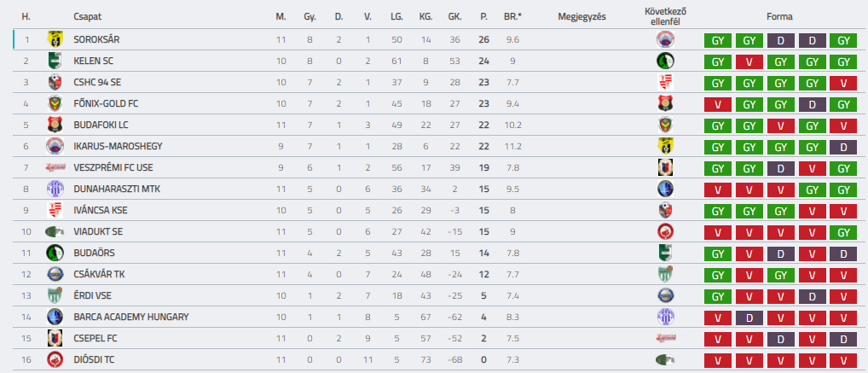Click next opponent logo in Budaörs row

pos(665,253)
